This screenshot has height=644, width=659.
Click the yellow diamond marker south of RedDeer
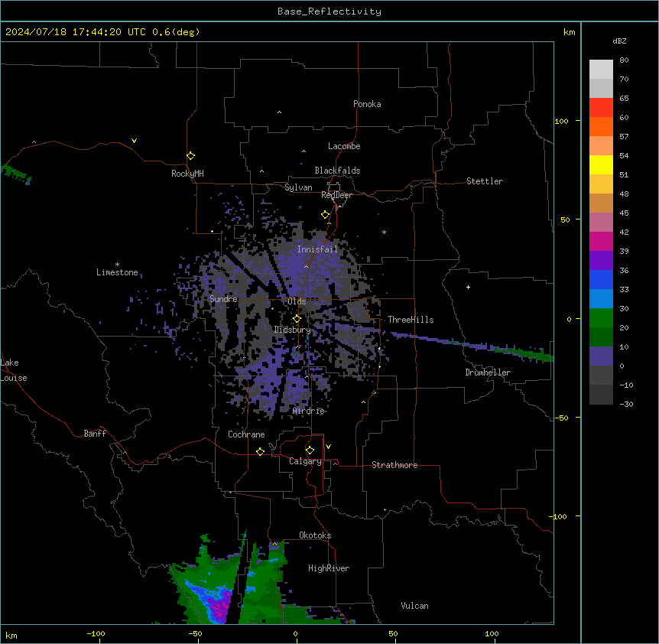tap(325, 214)
